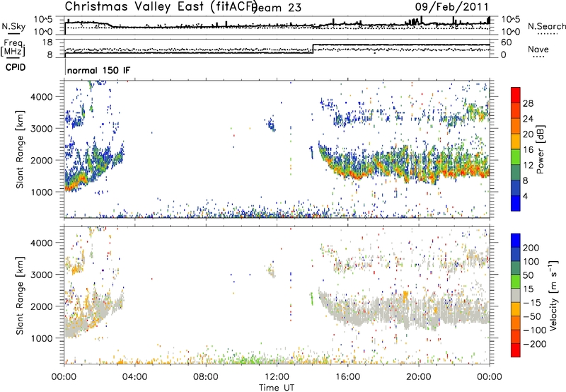Click the 60 tick on the Nave axis

(x=506, y=42)
